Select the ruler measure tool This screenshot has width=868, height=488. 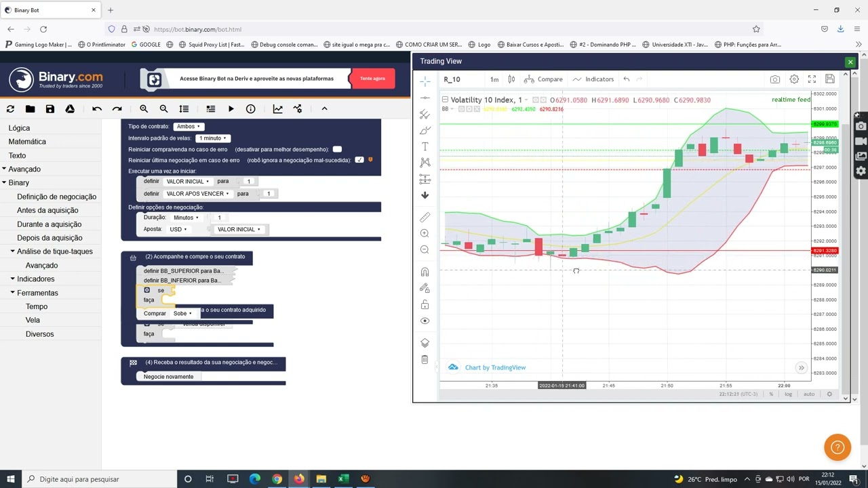(x=425, y=217)
